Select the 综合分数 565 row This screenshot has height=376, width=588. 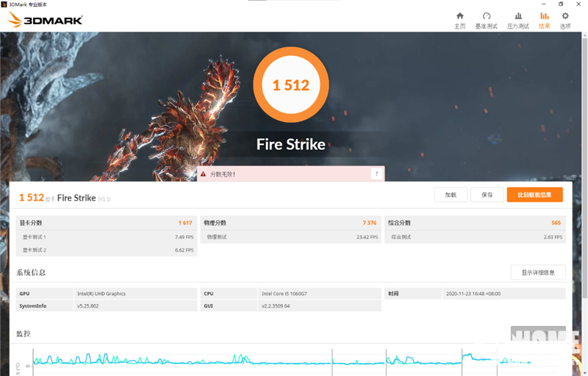(475, 223)
